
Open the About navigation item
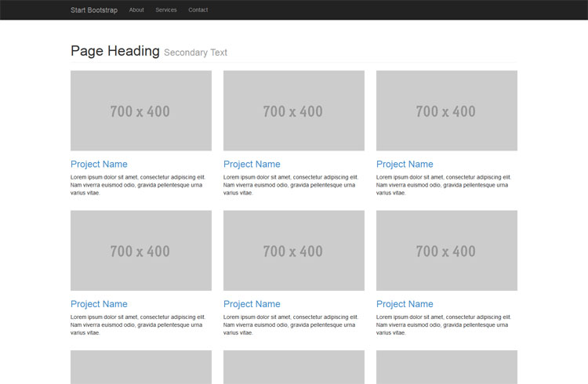coord(136,10)
